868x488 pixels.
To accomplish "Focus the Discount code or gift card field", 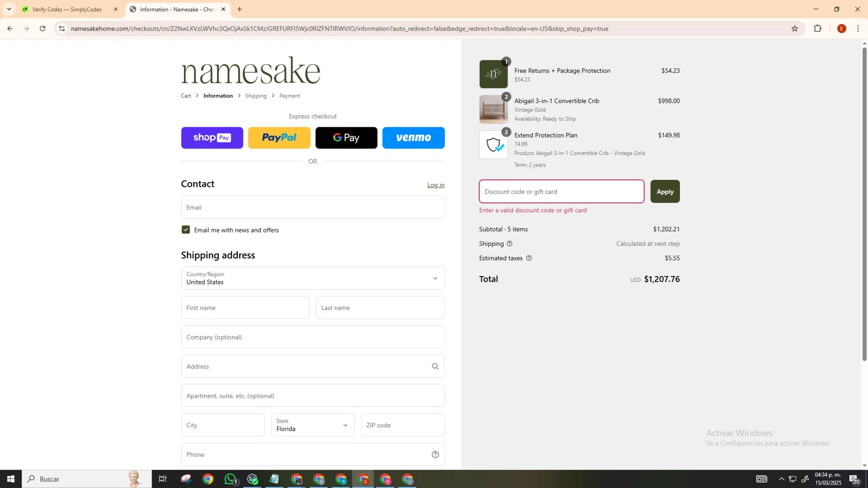I will tap(561, 191).
